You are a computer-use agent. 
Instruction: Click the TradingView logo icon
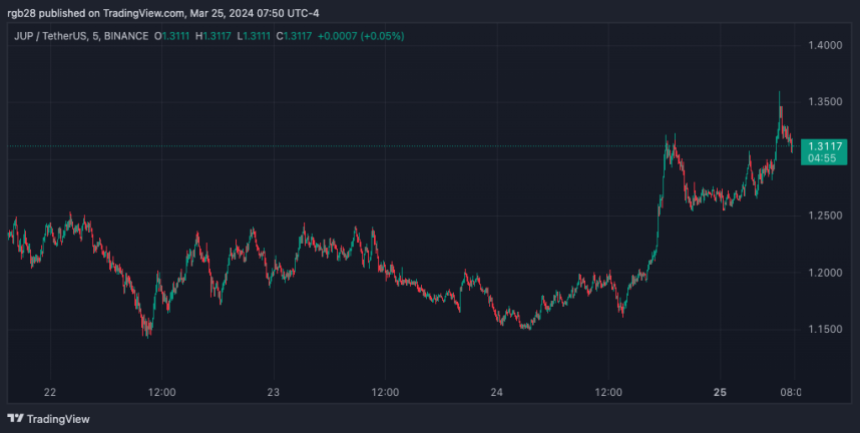(x=15, y=418)
